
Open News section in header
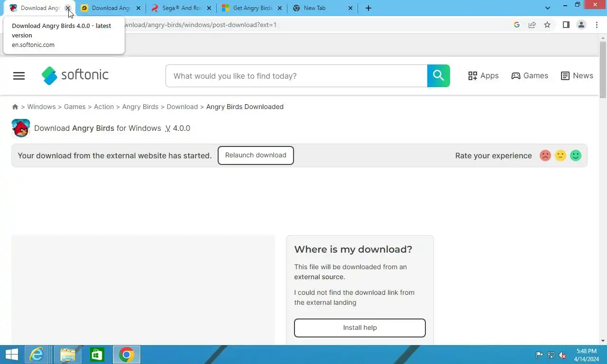point(577,76)
